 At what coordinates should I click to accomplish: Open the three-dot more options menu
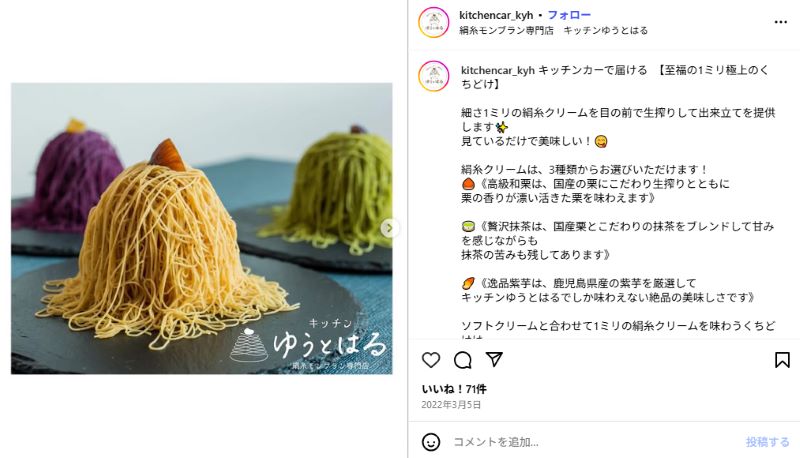(x=781, y=22)
